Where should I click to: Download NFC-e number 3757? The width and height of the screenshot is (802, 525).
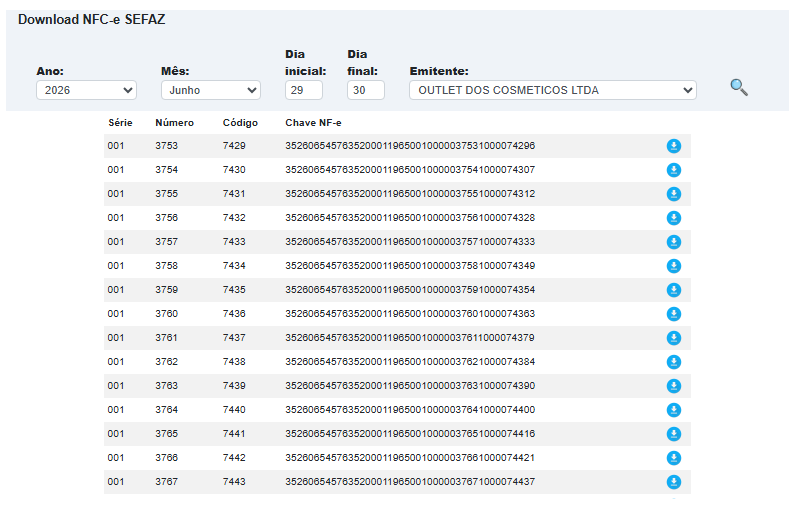pos(674,242)
